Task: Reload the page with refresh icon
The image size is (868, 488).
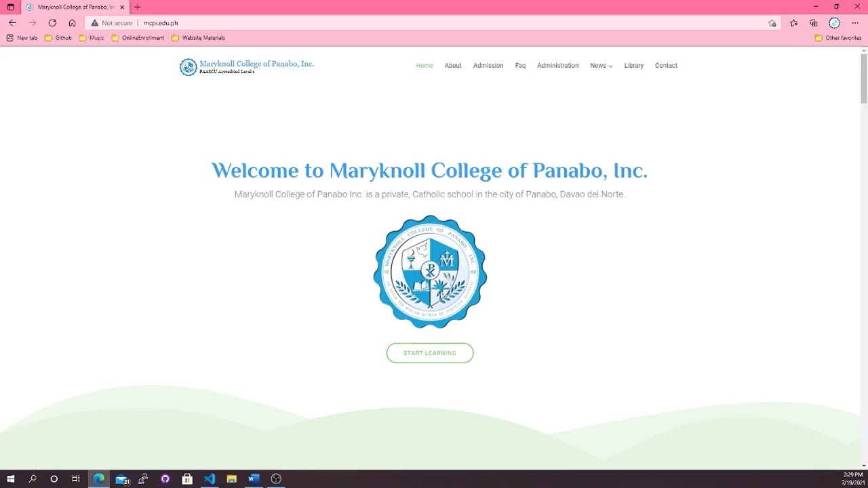Action: click(x=52, y=23)
